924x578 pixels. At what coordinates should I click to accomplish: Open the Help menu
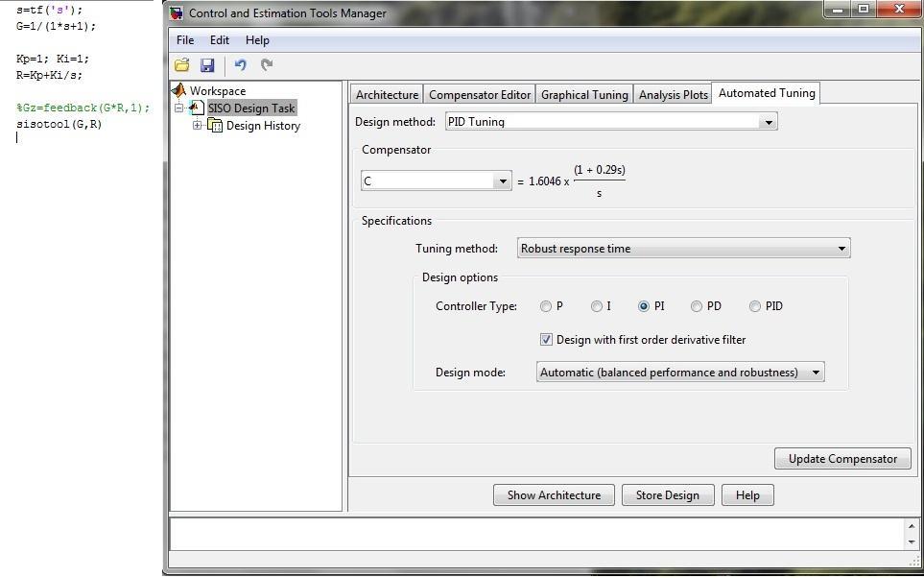tap(257, 40)
